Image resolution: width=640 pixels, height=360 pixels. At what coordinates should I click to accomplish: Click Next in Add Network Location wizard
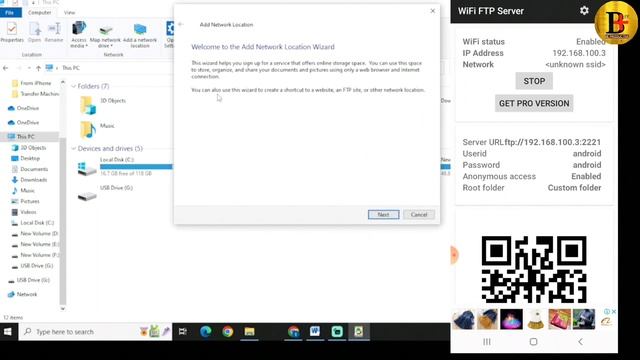[383, 215]
